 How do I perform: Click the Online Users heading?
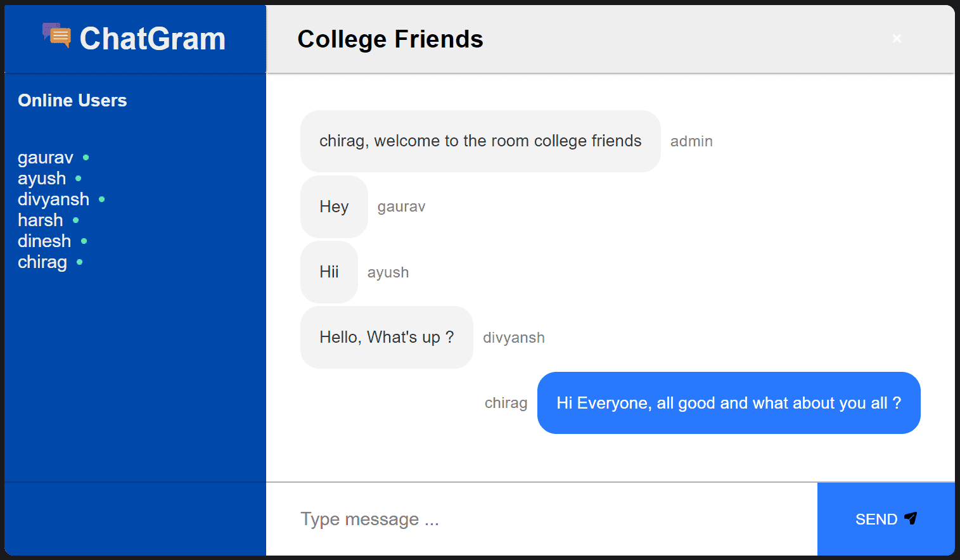point(72,100)
